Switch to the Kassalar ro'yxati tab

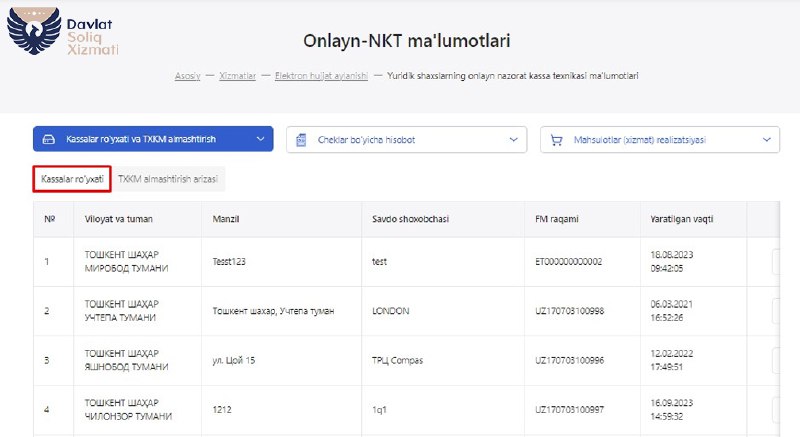point(72,179)
